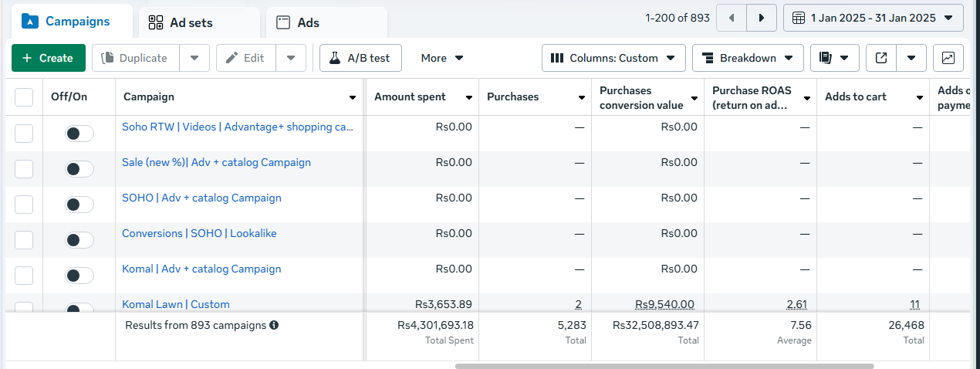Open the Campaigns tab
Image resolution: width=980 pixels, height=369 pixels.
[72, 22]
